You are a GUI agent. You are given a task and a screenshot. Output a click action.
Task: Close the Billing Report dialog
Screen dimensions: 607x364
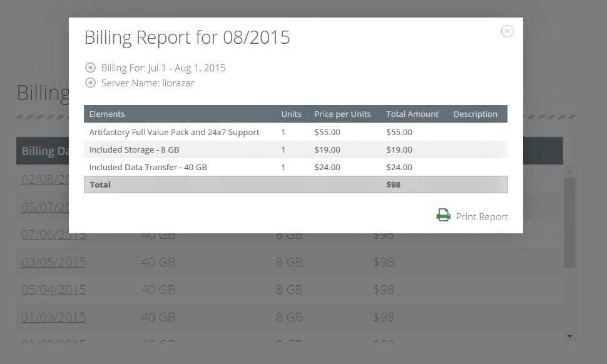(507, 31)
